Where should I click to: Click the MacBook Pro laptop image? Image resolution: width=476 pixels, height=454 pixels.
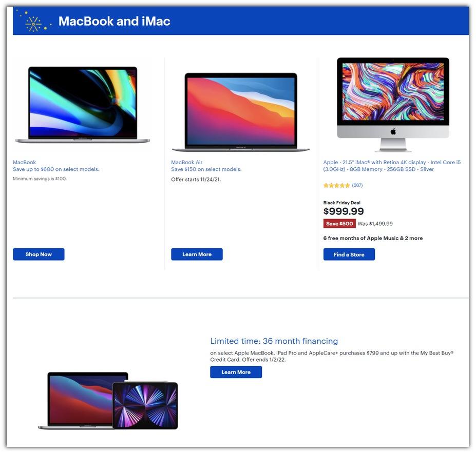click(x=82, y=105)
